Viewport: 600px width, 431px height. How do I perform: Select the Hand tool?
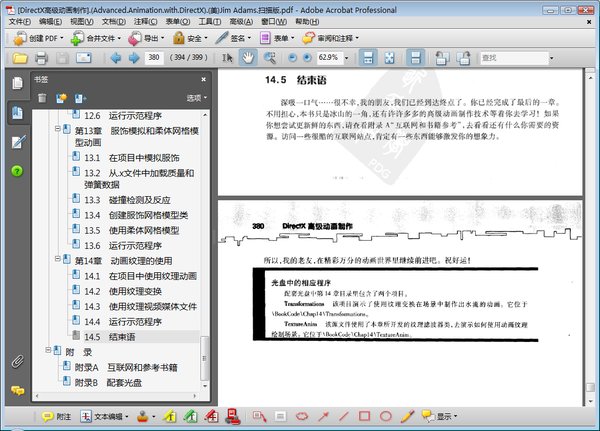pos(247,58)
